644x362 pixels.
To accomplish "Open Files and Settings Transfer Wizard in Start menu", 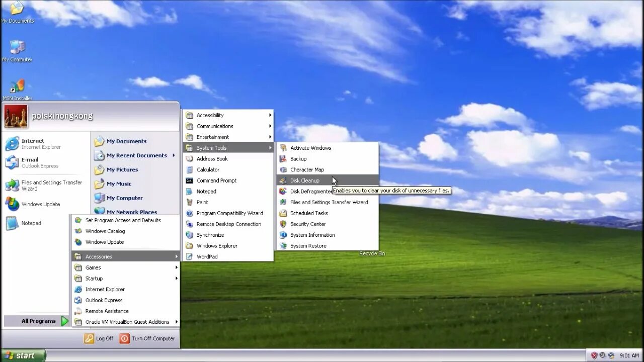I will 45,186.
